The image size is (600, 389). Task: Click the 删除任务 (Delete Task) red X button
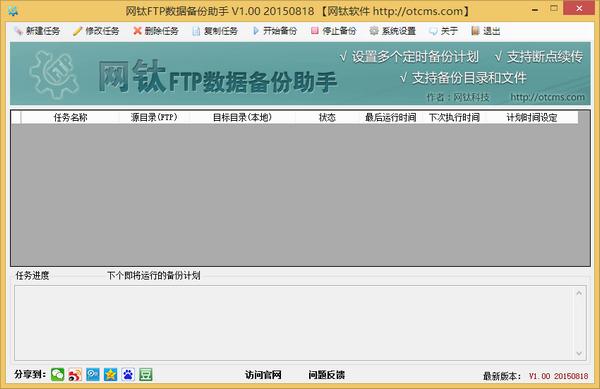(x=156, y=31)
